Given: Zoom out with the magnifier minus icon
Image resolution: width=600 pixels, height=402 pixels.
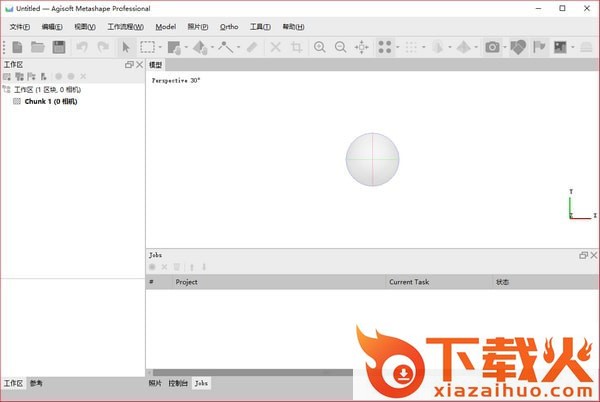Looking at the screenshot, I should (x=340, y=47).
